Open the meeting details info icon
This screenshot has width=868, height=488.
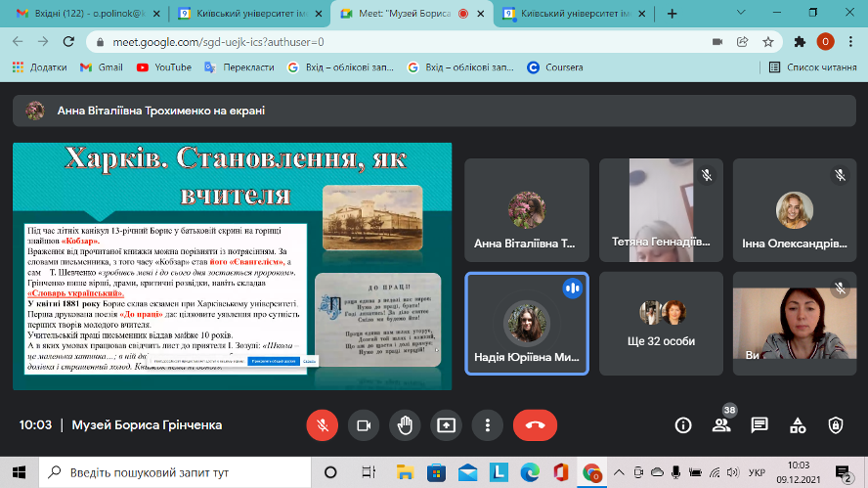683,425
